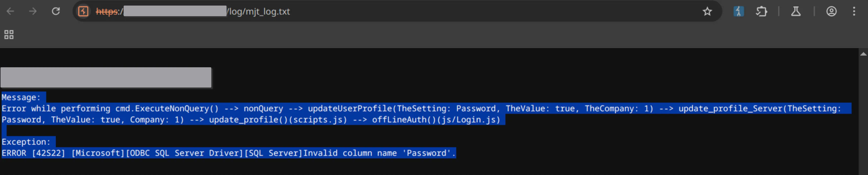Bookmark this page with the star icon
This screenshot has width=868, height=175.
pos(707,11)
